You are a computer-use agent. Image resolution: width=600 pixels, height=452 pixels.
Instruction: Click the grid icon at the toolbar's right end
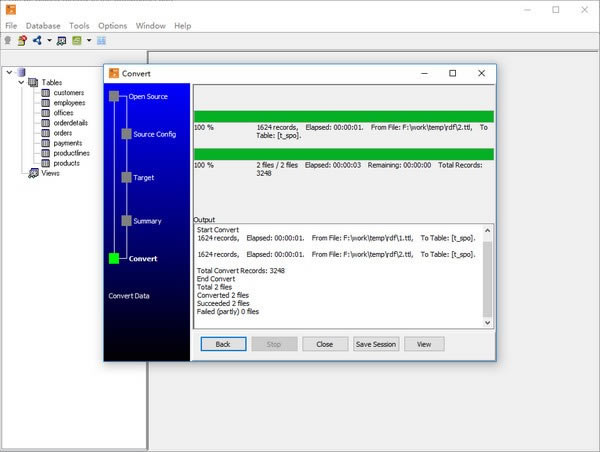pos(101,40)
